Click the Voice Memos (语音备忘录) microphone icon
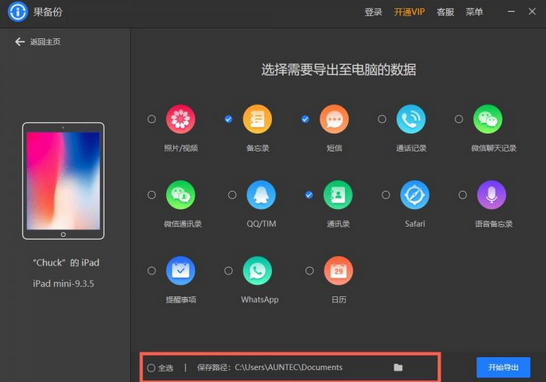Screen dimensions: 546x382 click(x=491, y=195)
